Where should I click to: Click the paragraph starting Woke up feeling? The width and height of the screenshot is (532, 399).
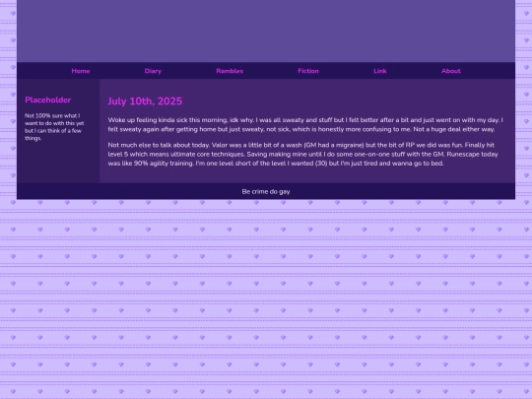pos(305,124)
